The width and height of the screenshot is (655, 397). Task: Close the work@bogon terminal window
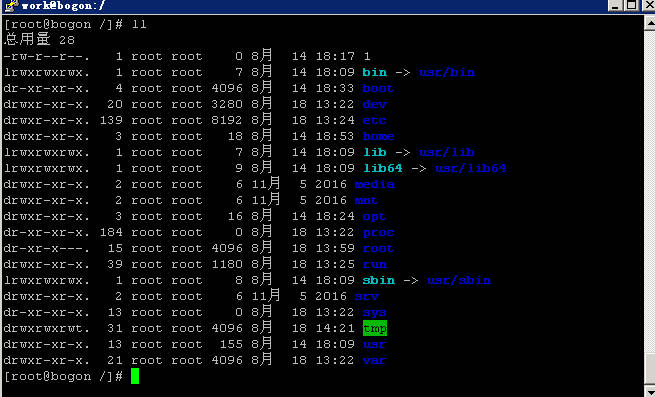[649, 5]
